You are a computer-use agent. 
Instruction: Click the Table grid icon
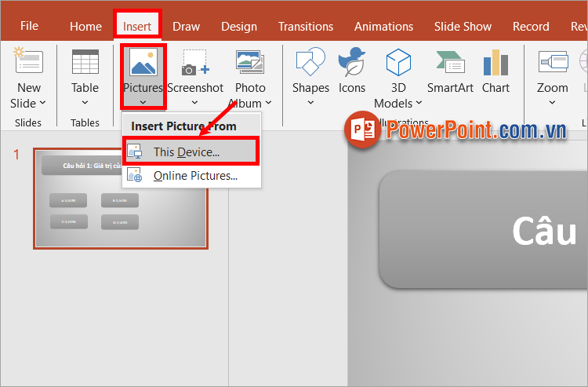(85, 62)
